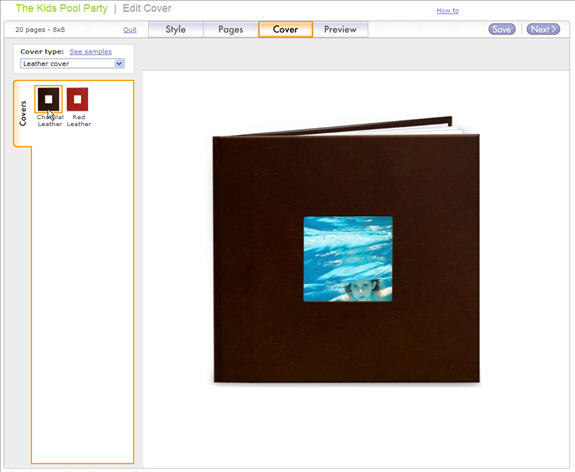Select the Chocolate Leather cover swatch
Viewport: 575px width, 472px height.
[x=48, y=99]
